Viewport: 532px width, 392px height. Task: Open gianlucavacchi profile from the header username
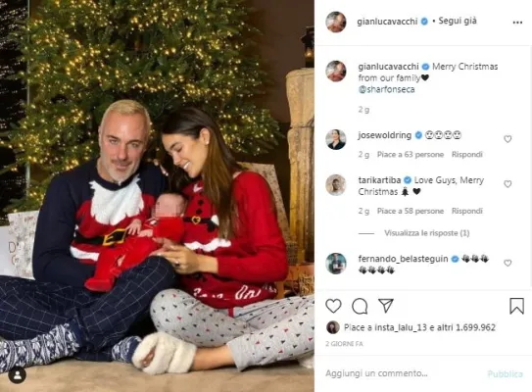click(x=387, y=22)
